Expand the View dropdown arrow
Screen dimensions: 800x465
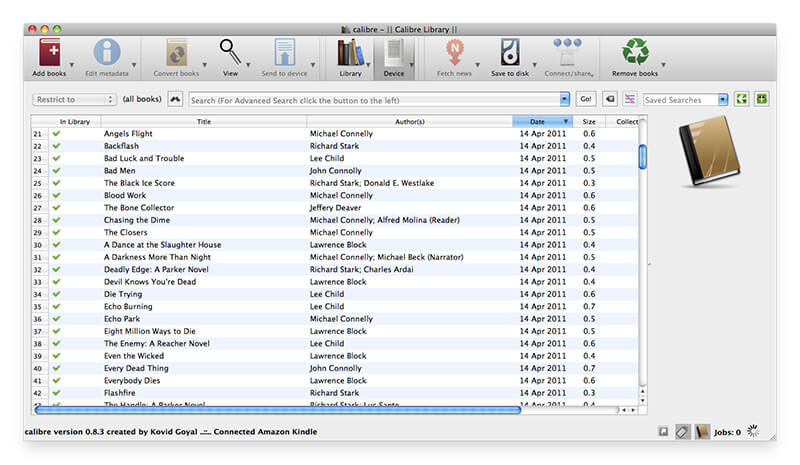tap(248, 65)
